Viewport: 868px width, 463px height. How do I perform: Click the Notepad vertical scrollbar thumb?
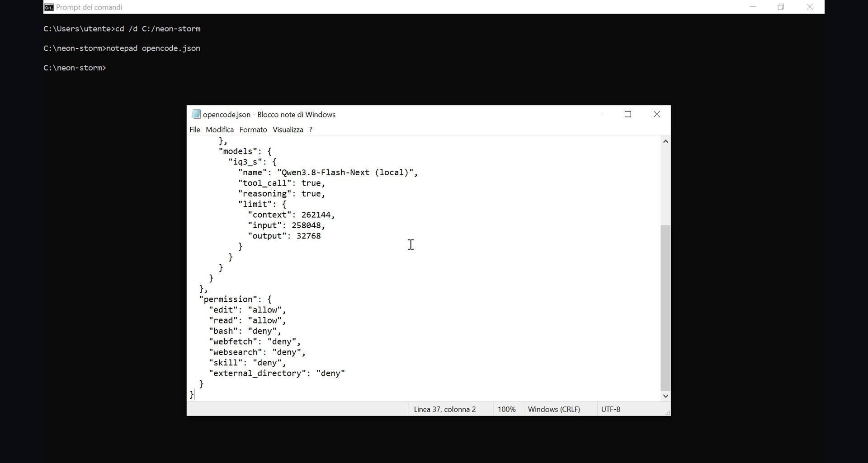tap(665, 308)
